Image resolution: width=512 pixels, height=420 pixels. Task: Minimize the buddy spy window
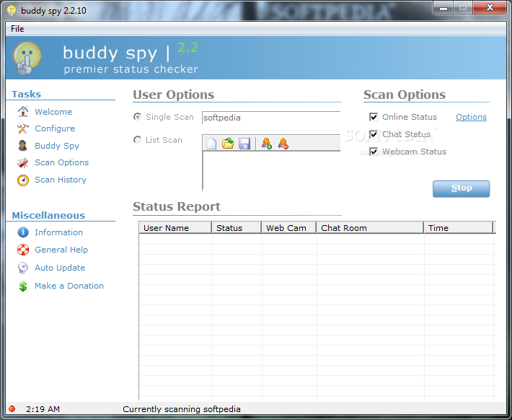coord(443,8)
